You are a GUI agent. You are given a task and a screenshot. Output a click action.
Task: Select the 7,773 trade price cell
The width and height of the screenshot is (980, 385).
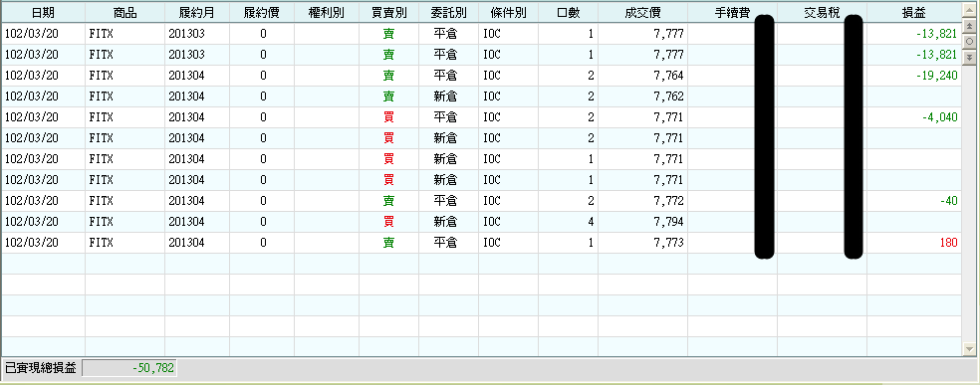pos(642,242)
